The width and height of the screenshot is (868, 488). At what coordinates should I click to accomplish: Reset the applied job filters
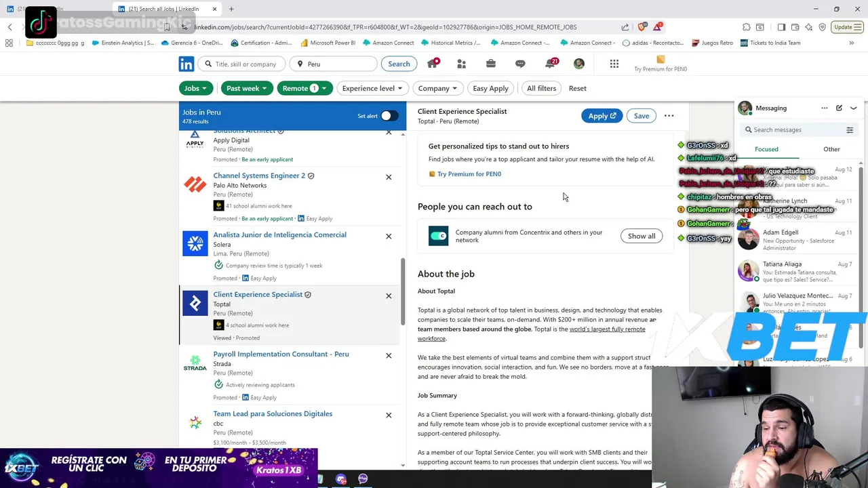tap(578, 88)
